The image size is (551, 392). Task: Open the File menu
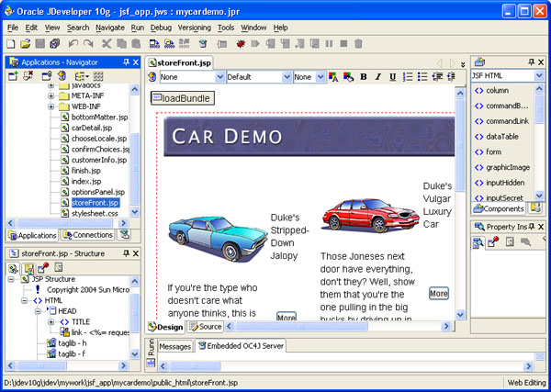pos(13,28)
